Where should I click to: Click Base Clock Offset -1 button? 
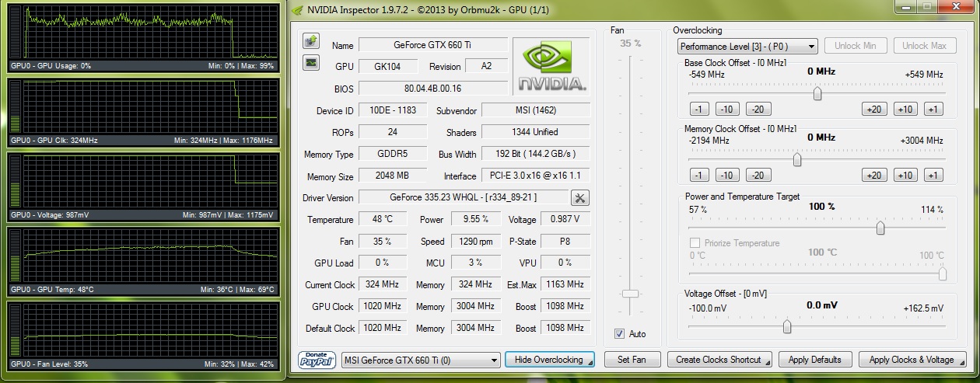click(699, 110)
